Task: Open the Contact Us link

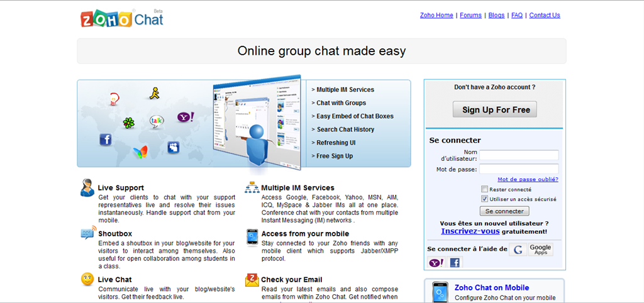Action: coord(545,15)
